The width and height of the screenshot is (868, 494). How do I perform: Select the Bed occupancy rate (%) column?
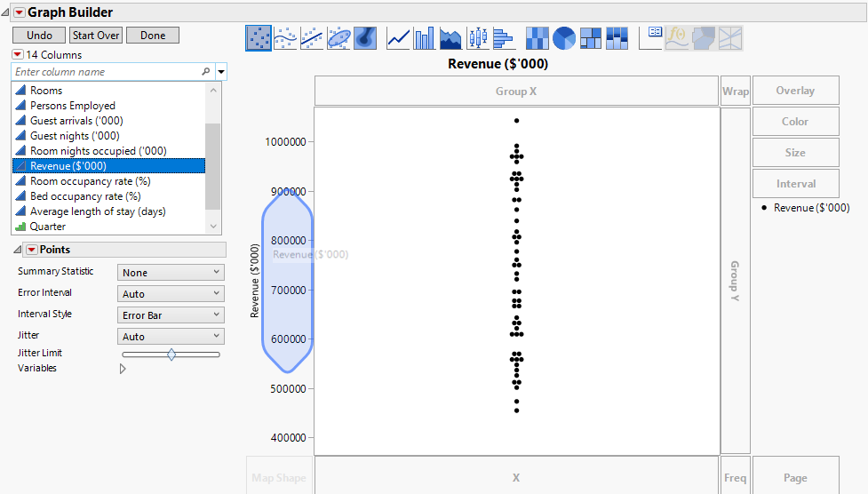pos(108,196)
